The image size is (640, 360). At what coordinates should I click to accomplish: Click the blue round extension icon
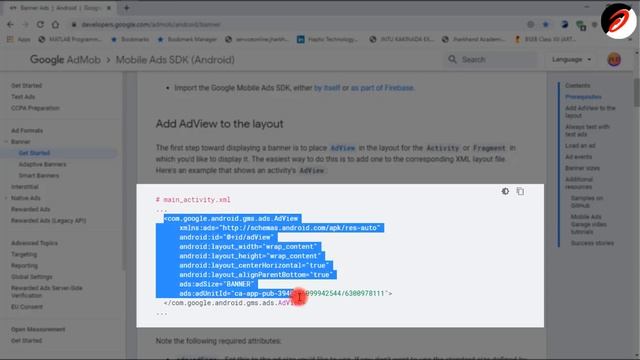pyautogui.click(x=564, y=24)
